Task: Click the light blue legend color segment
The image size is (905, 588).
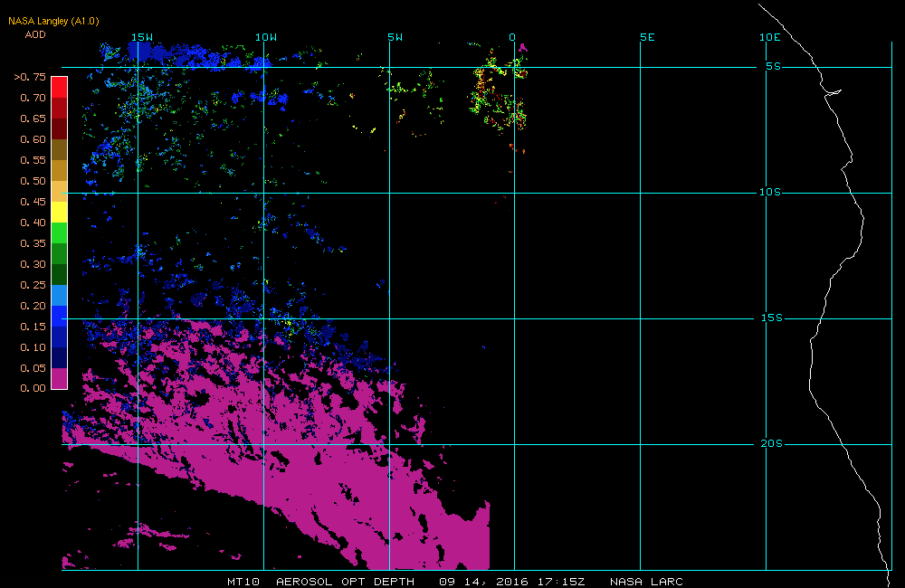Action: click(60, 295)
